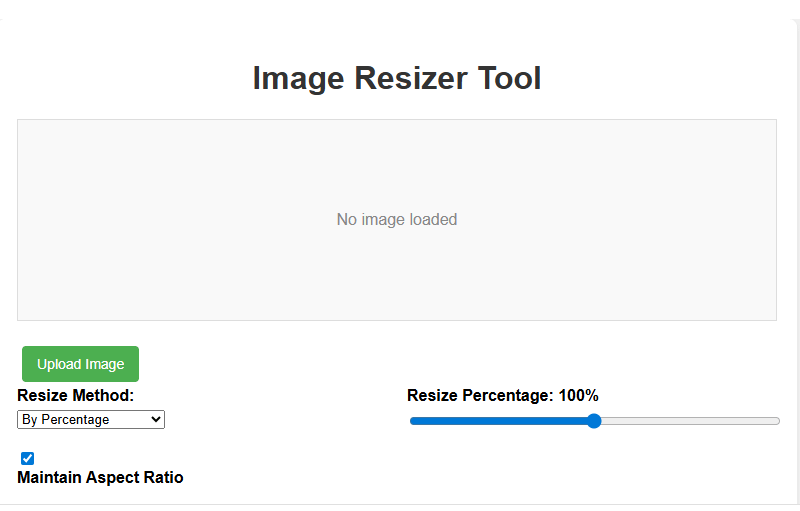Screen dimensions: 800x511
Task: Uncheck the Maintain Aspect Ratio checkbox
Action: tap(28, 458)
